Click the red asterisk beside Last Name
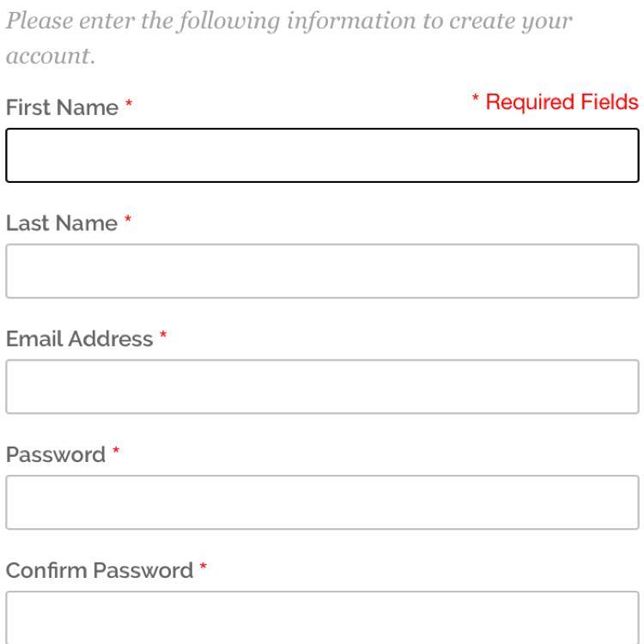 pos(128,218)
